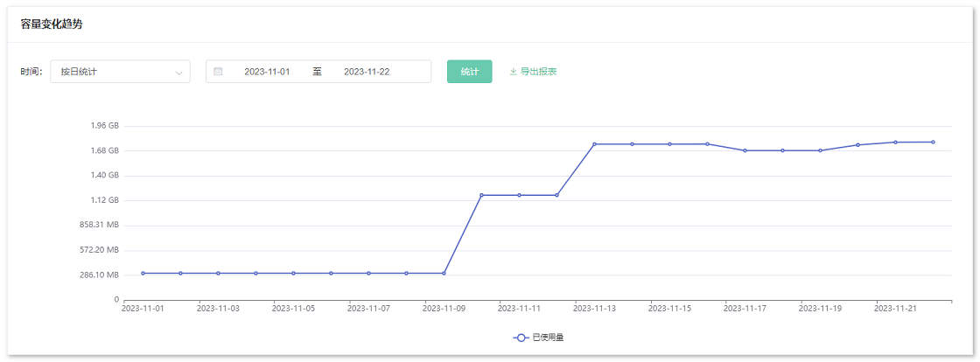This screenshot has width=980, height=362.
Task: Click the data point for 2023-11-20
Action: (x=858, y=145)
